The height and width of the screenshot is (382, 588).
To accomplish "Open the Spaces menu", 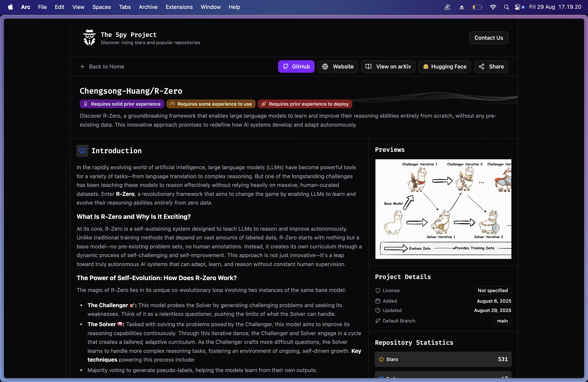I will coord(101,7).
